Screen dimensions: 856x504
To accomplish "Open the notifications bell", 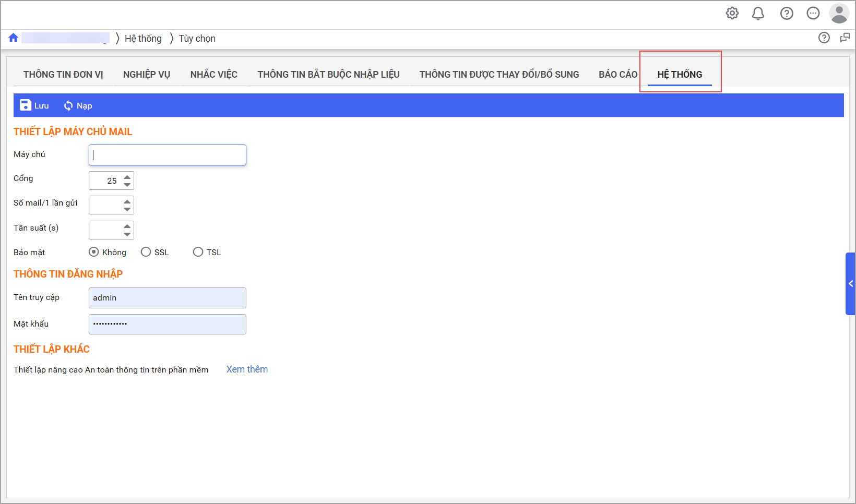I will point(758,14).
